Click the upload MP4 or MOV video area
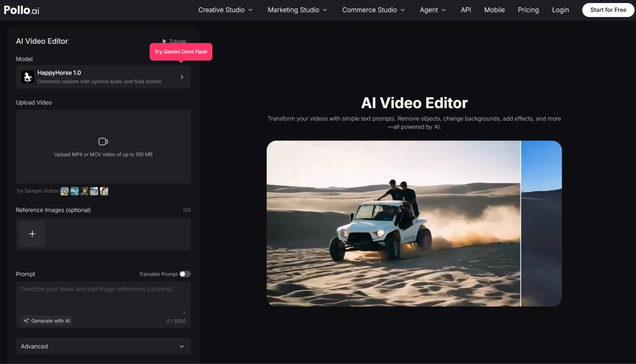 coord(103,147)
